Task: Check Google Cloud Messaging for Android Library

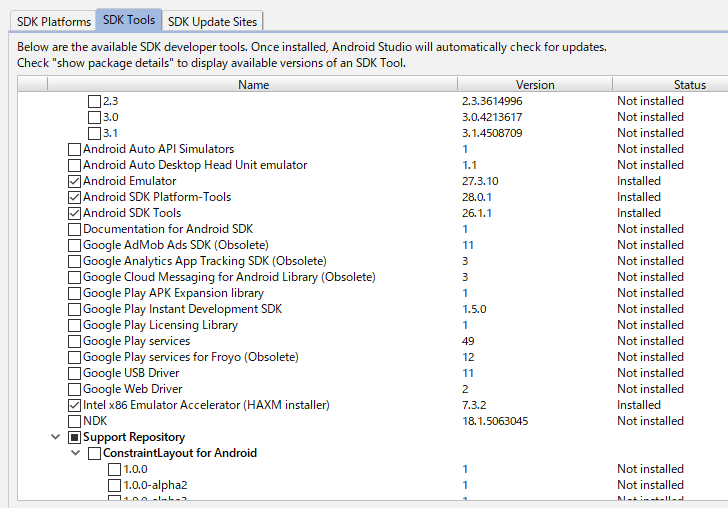Action: [74, 277]
